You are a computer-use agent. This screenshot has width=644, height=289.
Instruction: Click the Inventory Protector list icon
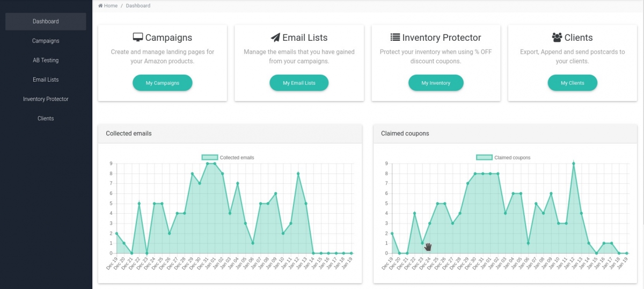tap(395, 38)
